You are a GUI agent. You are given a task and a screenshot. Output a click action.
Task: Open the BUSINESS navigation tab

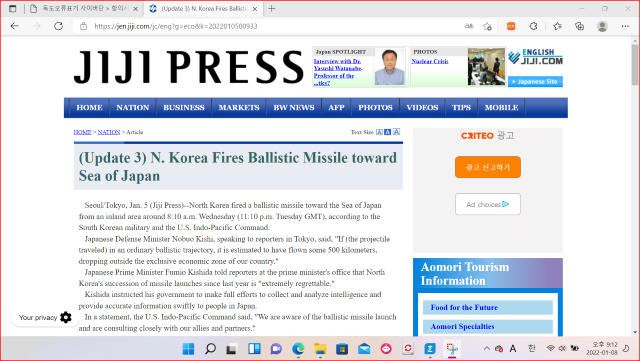click(x=184, y=108)
